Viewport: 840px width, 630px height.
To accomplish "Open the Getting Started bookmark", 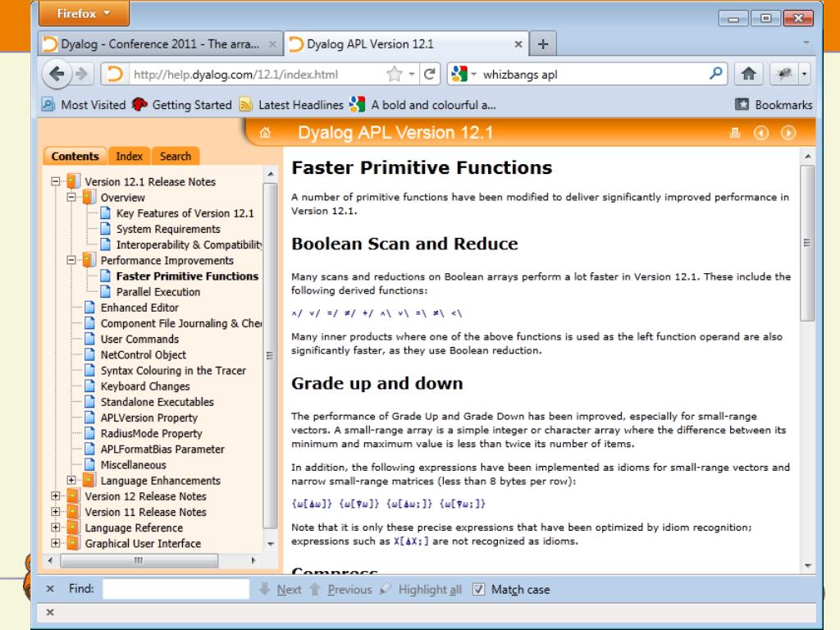I will tap(183, 104).
